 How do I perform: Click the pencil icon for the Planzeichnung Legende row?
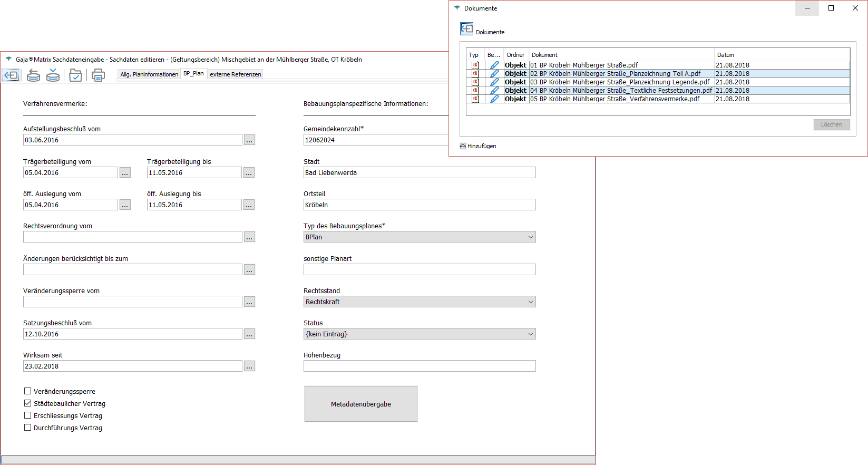tap(494, 82)
